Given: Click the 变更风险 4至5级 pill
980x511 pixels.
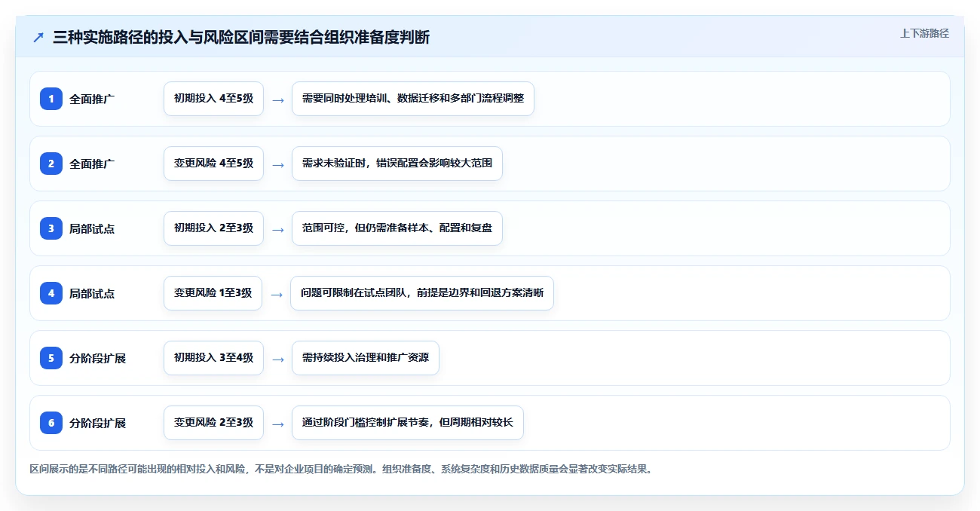Looking at the screenshot, I should pyautogui.click(x=213, y=164).
